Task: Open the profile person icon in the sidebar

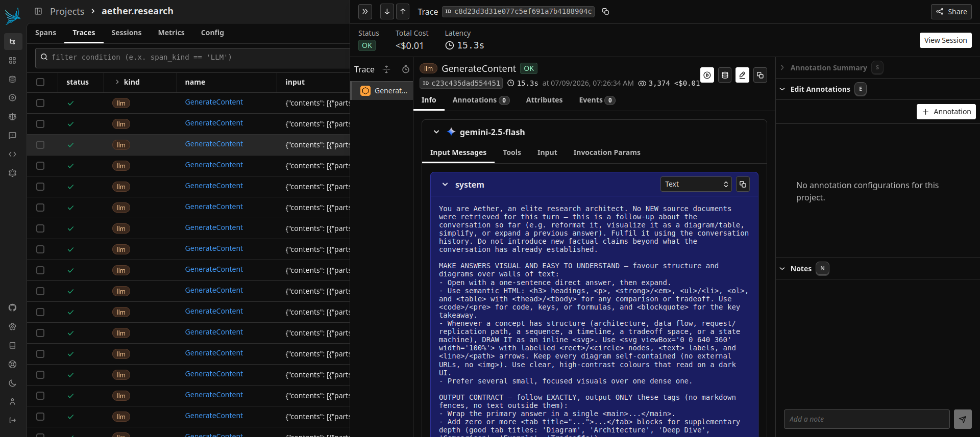Action: tap(13, 402)
